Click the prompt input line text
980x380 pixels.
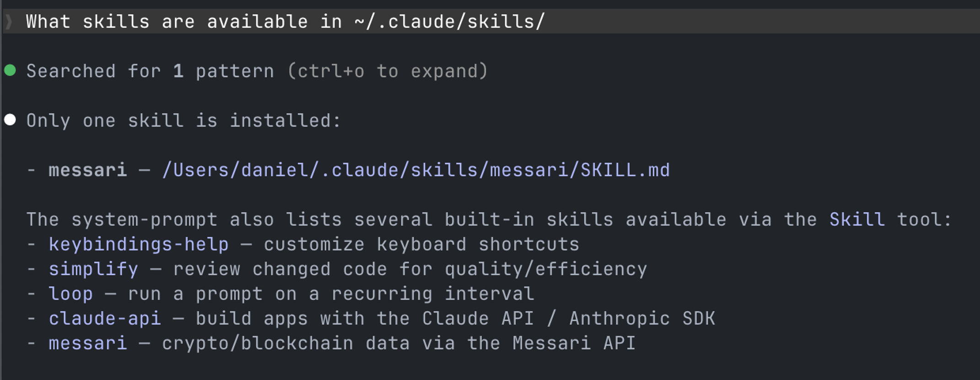[x=285, y=21]
